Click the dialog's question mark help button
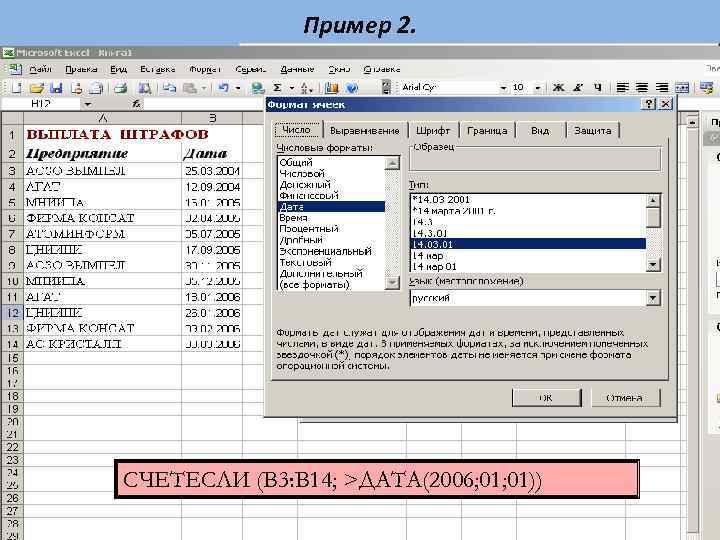Image resolution: width=720 pixels, height=540 pixels. point(648,104)
